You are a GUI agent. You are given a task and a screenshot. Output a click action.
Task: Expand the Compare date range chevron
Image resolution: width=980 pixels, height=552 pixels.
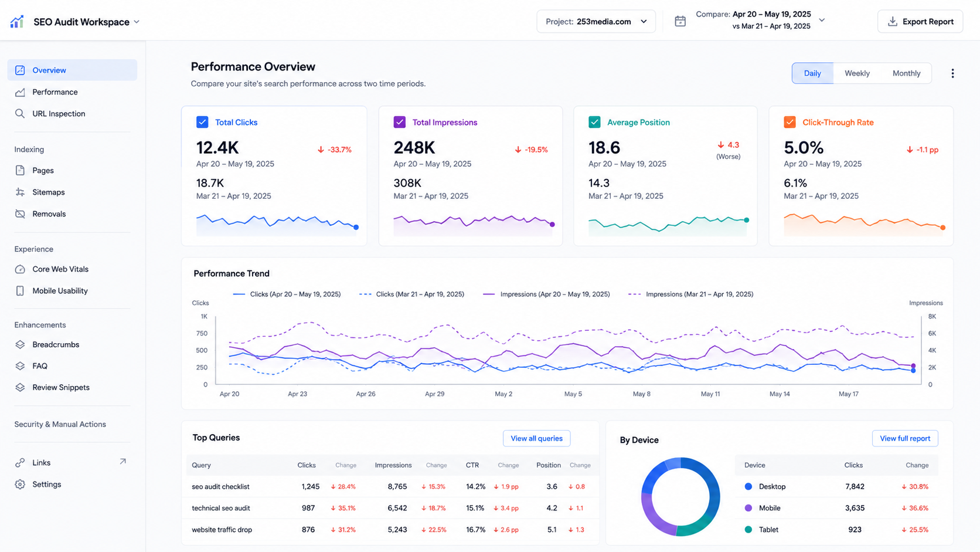[822, 20]
